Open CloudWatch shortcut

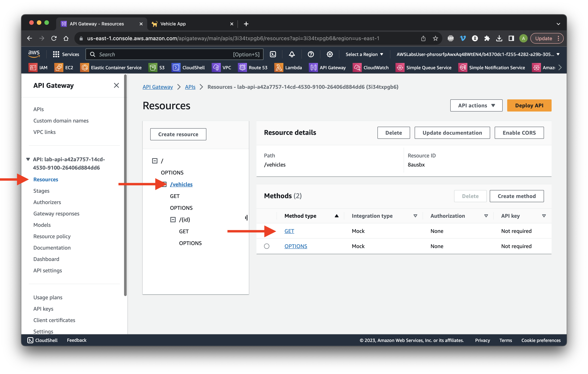(x=371, y=68)
